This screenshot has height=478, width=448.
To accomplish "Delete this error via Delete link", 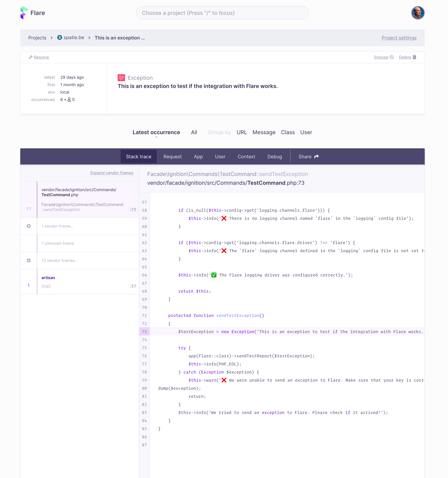I will click(405, 57).
